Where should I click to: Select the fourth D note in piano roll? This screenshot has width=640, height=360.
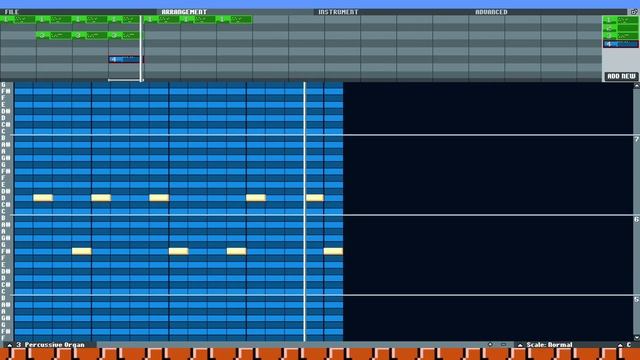pos(256,198)
